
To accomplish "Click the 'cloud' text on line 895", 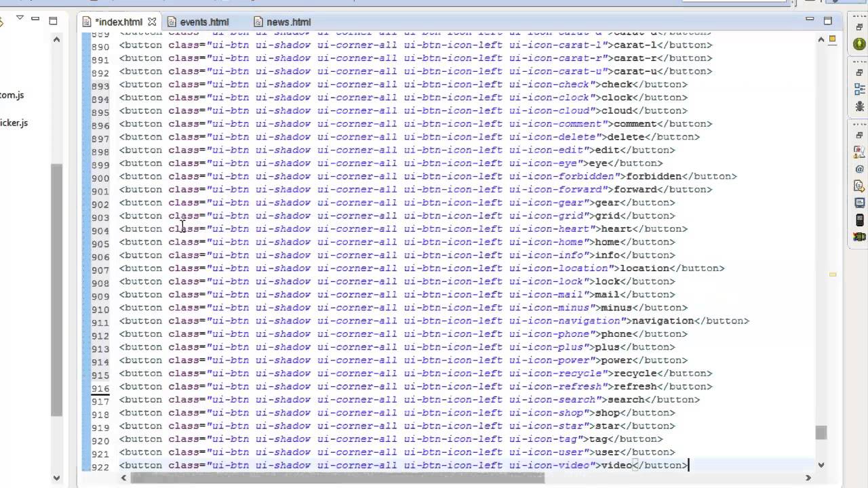I will [616, 110].
